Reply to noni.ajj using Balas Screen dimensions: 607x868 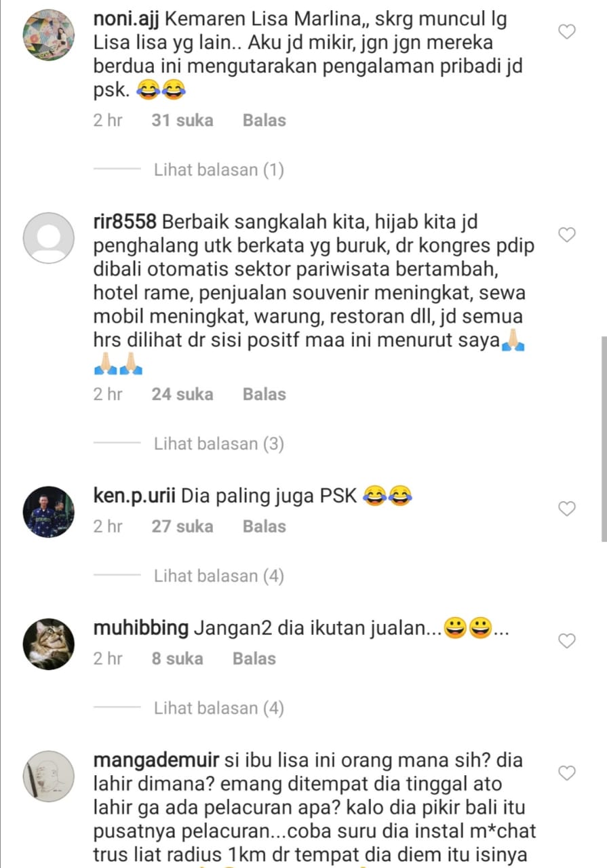click(x=265, y=121)
